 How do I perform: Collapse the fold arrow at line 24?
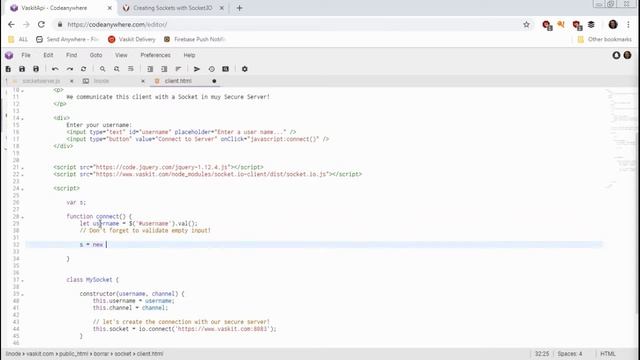[22, 189]
